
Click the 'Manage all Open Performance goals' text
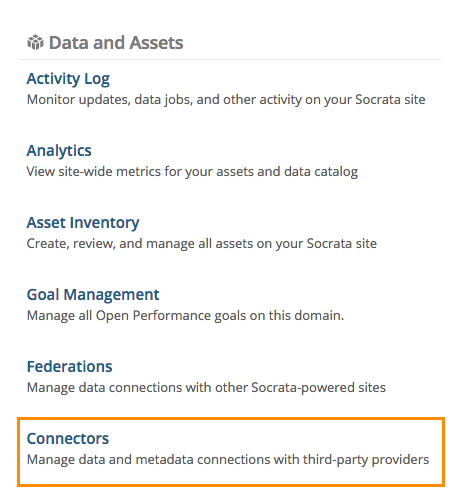point(185,316)
